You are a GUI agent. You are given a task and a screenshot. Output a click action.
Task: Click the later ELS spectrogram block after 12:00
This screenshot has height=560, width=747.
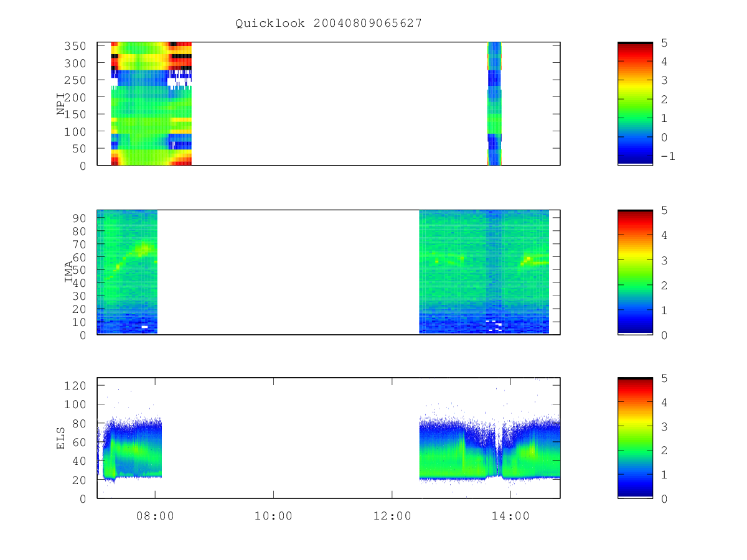(x=490, y=449)
